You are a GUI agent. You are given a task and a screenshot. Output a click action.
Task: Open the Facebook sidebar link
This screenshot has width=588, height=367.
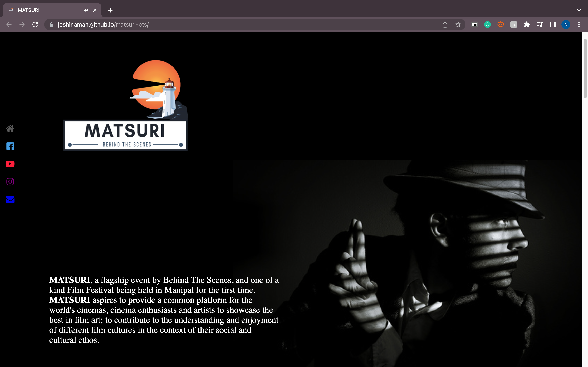point(10,146)
